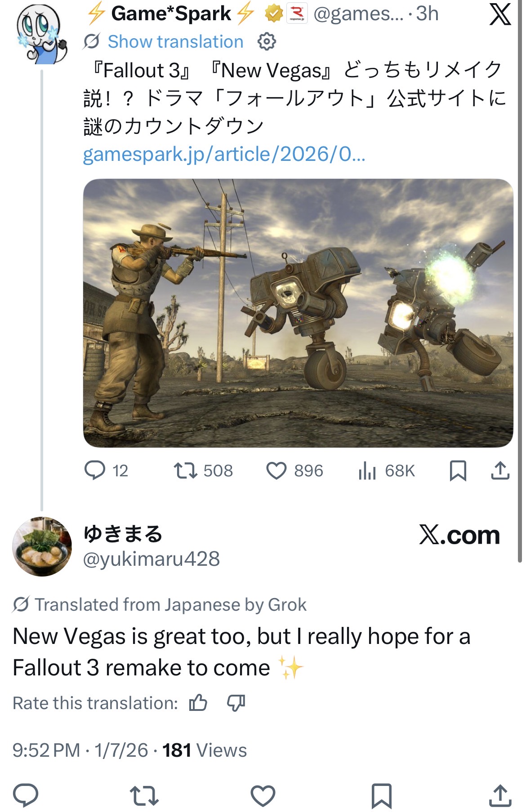Click the Game*Spark verified gold badge
Screen dimensions: 526x812
click(x=273, y=14)
